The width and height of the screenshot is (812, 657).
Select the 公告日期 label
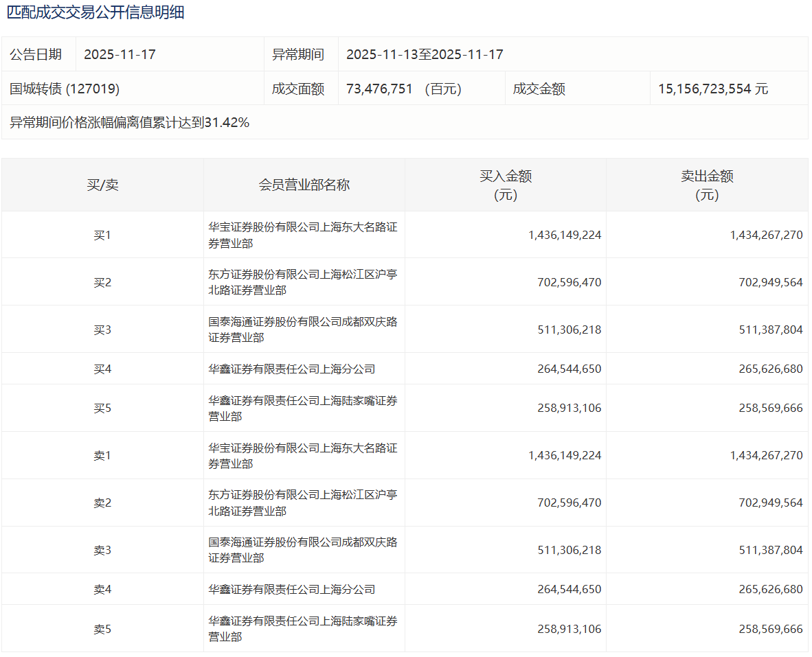coord(36,54)
